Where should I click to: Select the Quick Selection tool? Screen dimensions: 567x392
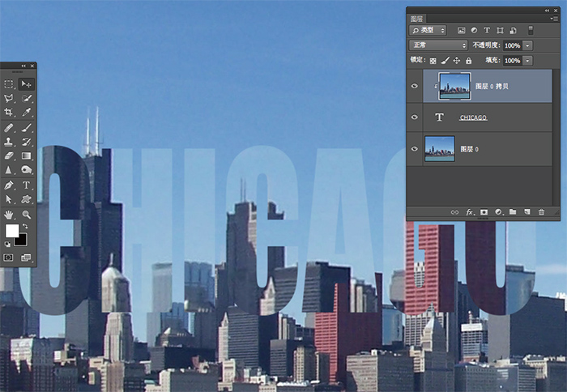(27, 98)
